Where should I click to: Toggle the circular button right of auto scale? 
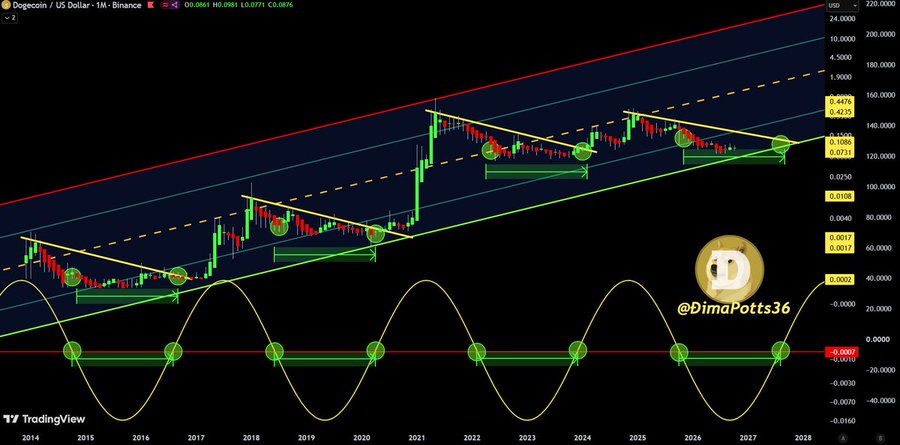(x=881, y=438)
